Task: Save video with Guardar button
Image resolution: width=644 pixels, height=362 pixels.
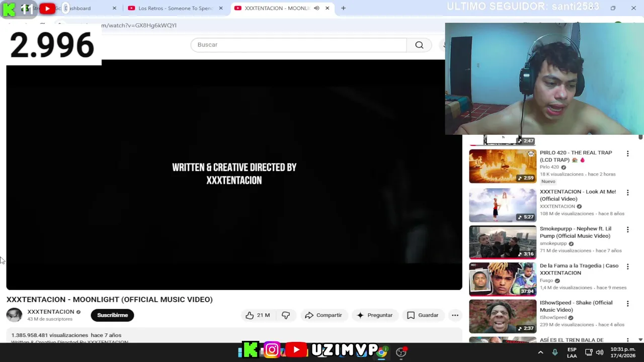Action: [423, 315]
